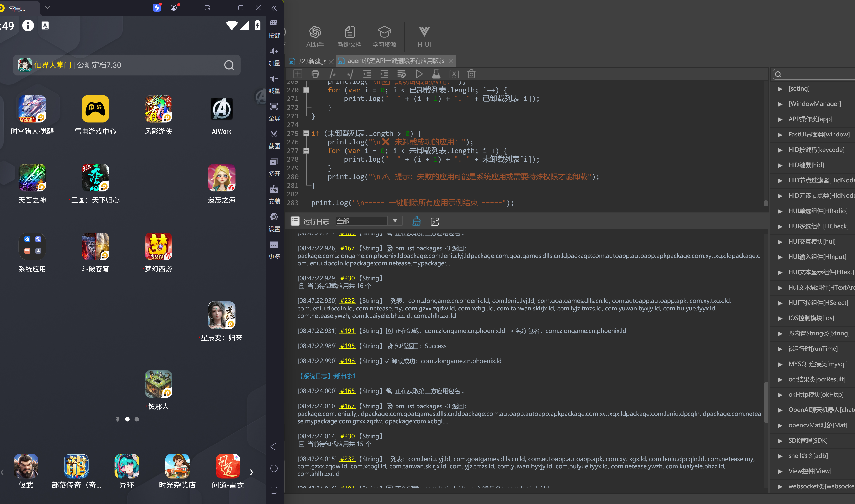Image resolution: width=855 pixels, height=504 pixels.
Task: Click the 安装 APK install icon
Action: tap(274, 194)
